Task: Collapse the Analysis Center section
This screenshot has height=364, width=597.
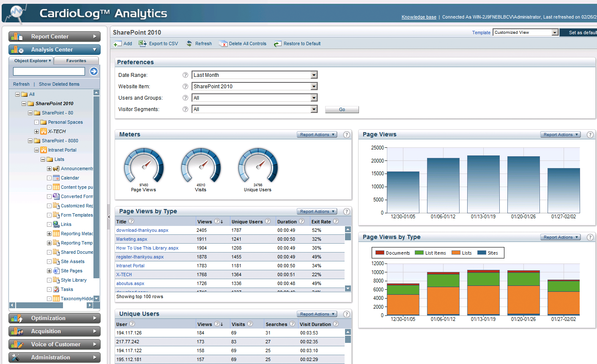Action: pyautogui.click(x=55, y=49)
